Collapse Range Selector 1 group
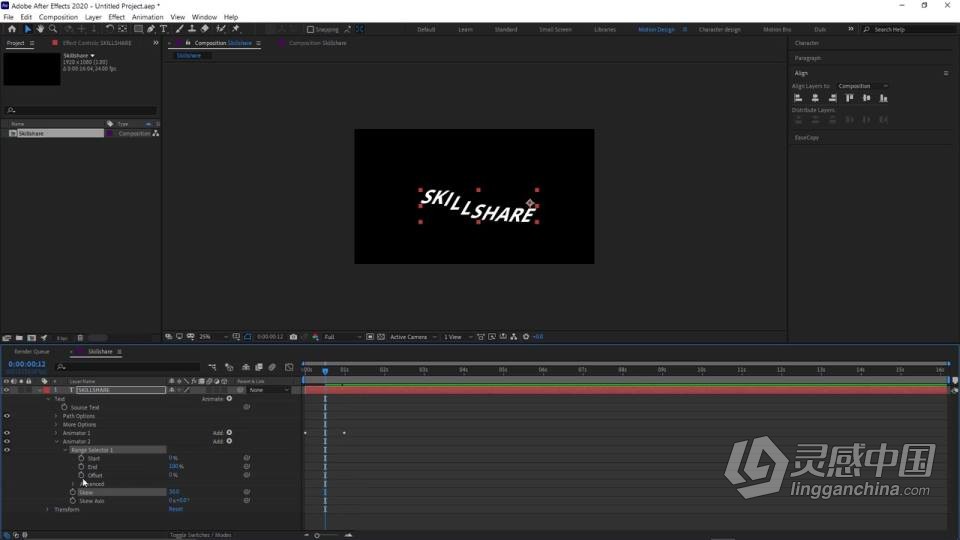Viewport: 960px width, 540px height. coord(66,450)
